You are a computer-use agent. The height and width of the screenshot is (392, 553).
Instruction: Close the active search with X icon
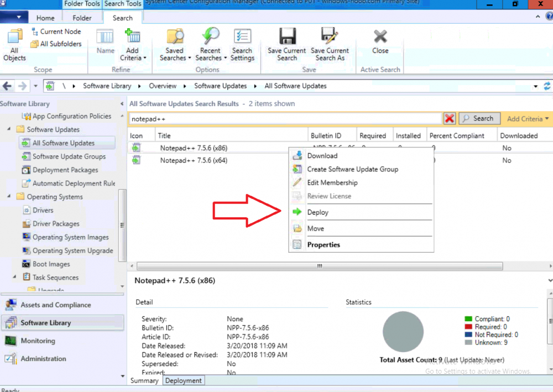point(380,41)
